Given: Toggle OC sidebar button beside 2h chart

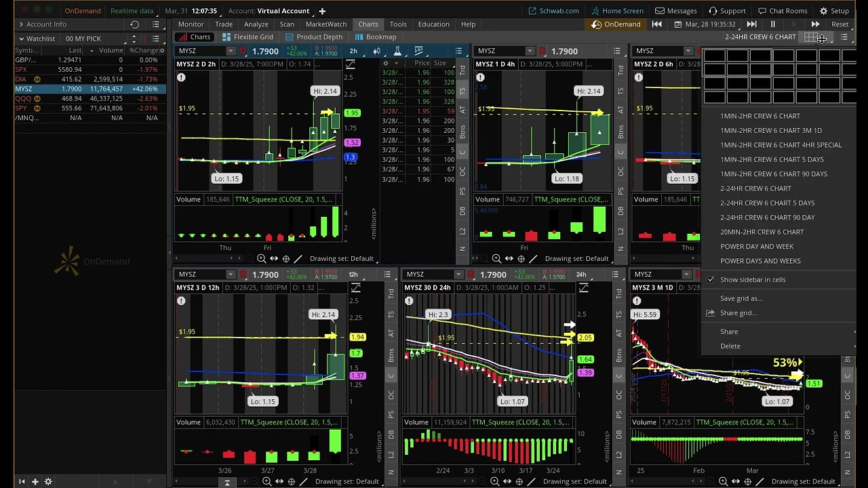Looking at the screenshot, I should (463, 171).
